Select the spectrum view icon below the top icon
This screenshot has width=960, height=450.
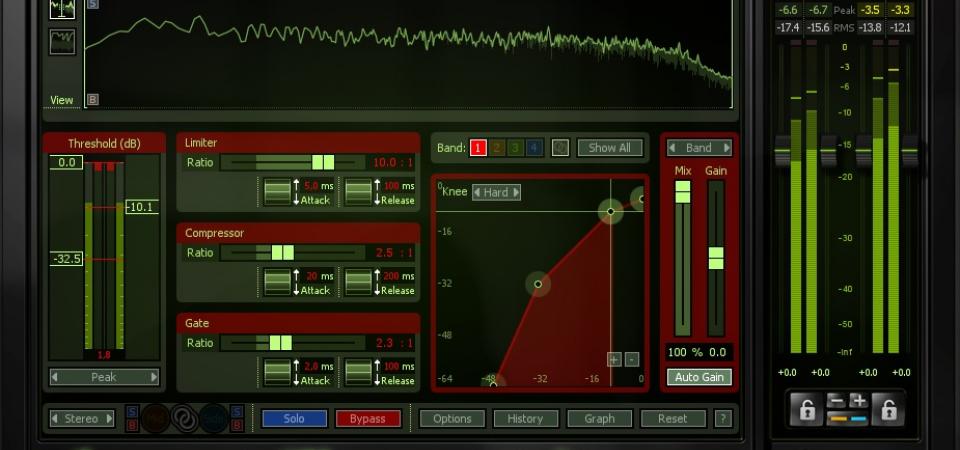(62, 41)
